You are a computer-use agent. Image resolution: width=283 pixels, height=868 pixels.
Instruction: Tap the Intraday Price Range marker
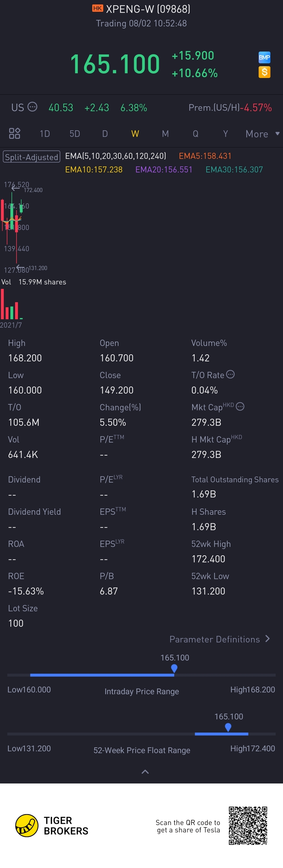[x=174, y=668]
